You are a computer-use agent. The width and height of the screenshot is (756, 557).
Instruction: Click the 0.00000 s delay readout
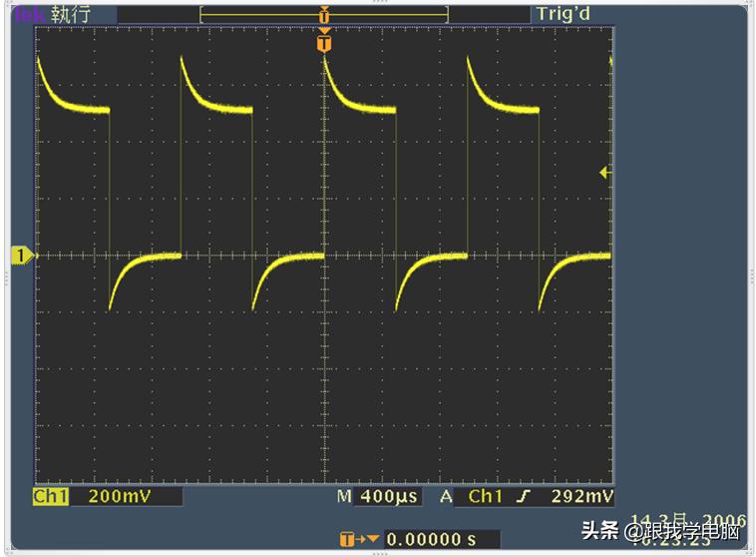tap(431, 539)
